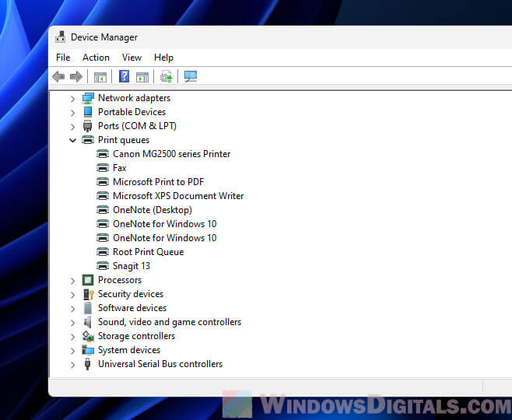The width and height of the screenshot is (512, 420).
Task: Click the System devices folder icon
Action: click(x=88, y=350)
